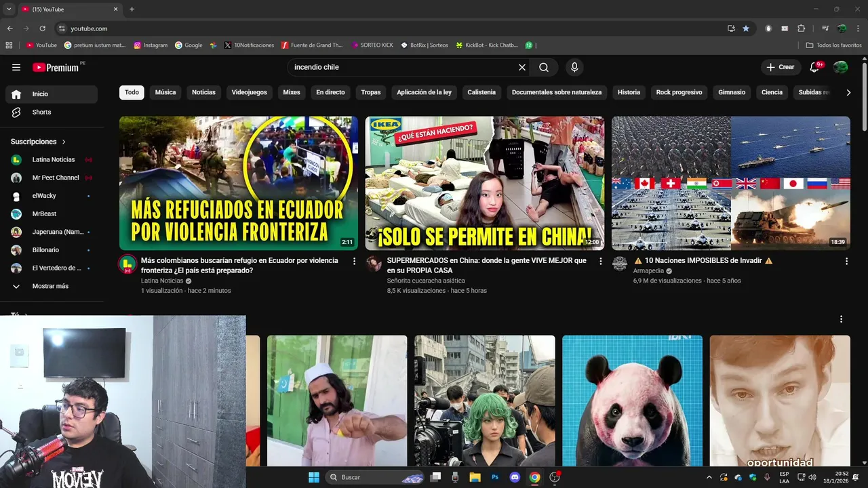Show more filter chips with right arrow

[x=848, y=92]
